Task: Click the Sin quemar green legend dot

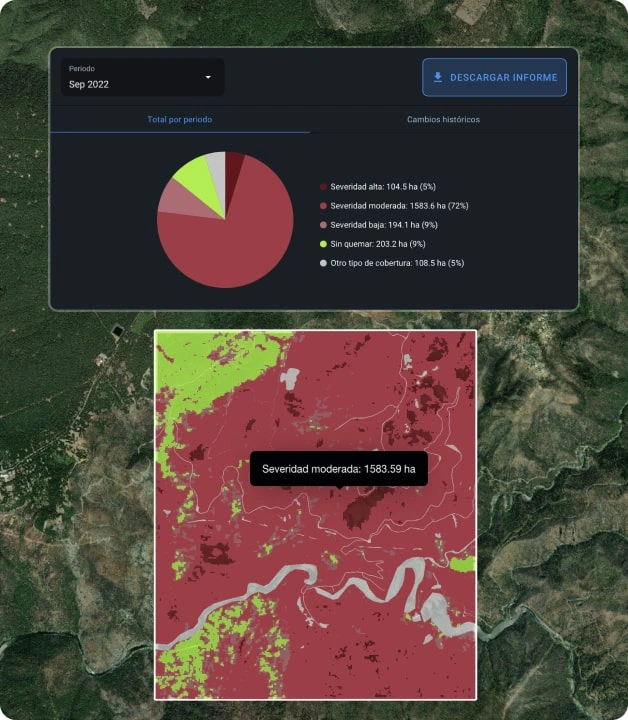Action: (323, 244)
